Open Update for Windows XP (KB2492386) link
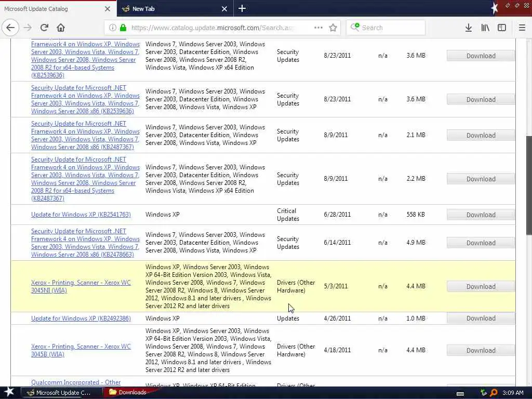532x399 pixels. 81,318
